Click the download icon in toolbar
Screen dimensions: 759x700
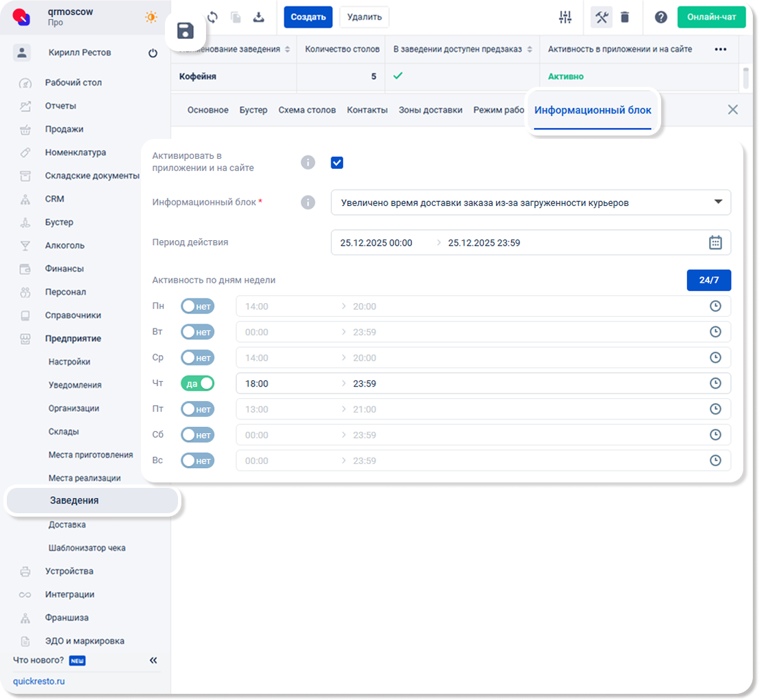click(259, 18)
